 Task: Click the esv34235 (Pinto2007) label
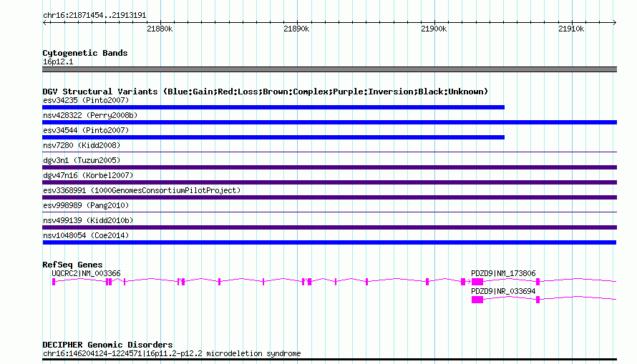coord(86,100)
